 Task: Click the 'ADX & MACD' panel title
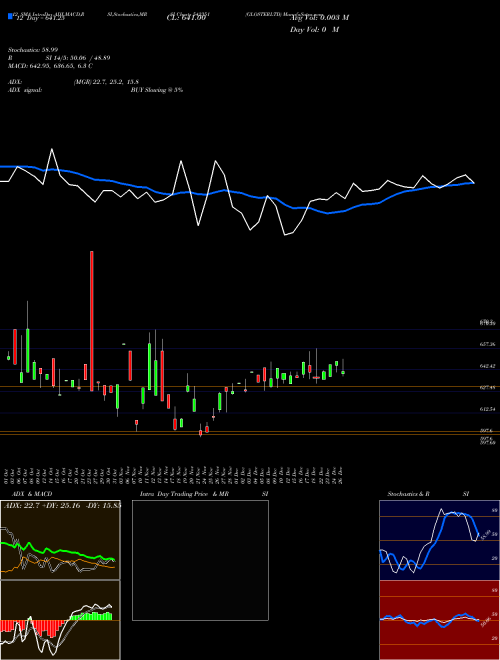pyautogui.click(x=32, y=494)
